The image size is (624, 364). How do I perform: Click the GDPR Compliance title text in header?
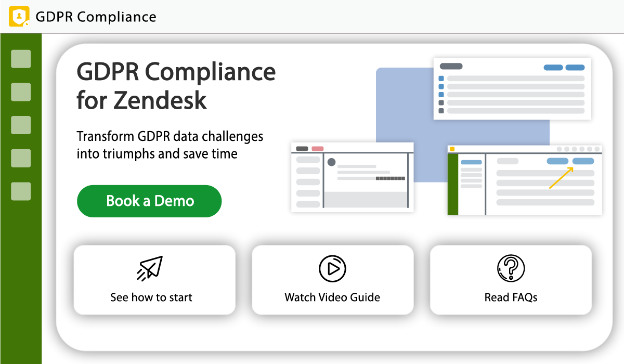pos(96,17)
